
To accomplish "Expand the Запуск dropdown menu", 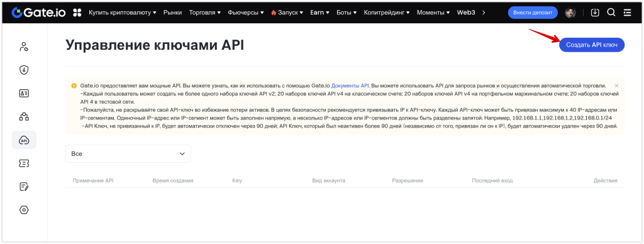I will [287, 13].
